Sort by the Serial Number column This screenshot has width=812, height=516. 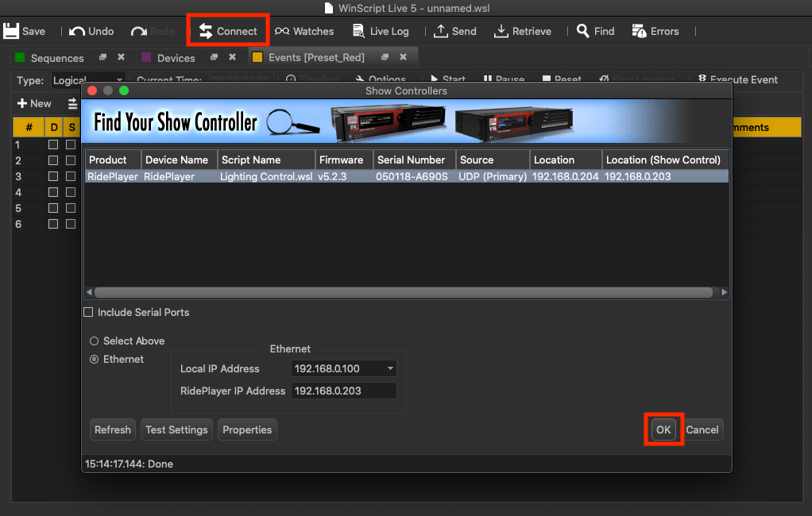click(414, 160)
